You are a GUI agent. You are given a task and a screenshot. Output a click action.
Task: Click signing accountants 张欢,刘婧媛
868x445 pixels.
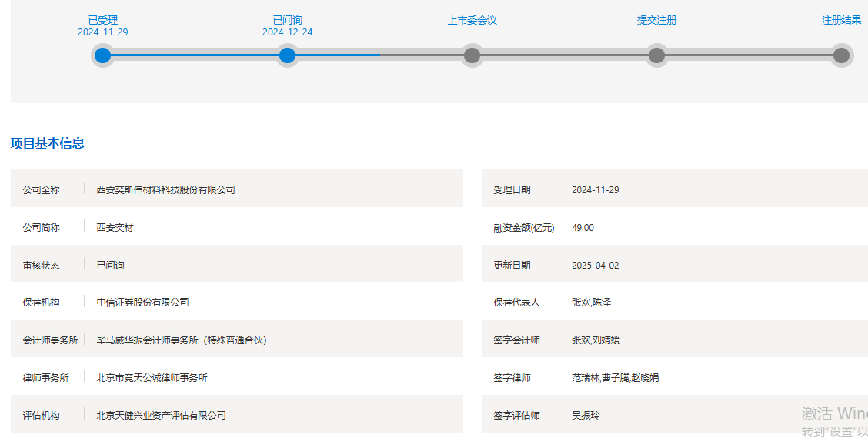596,340
